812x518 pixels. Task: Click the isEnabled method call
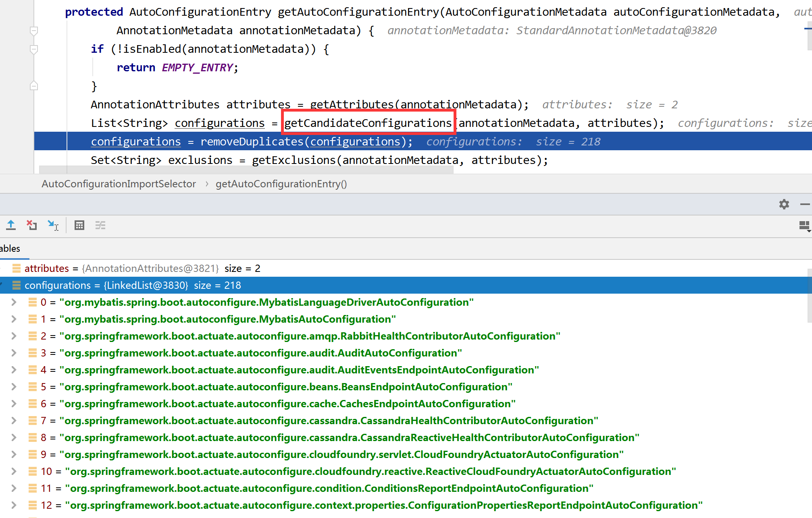[x=152, y=49]
